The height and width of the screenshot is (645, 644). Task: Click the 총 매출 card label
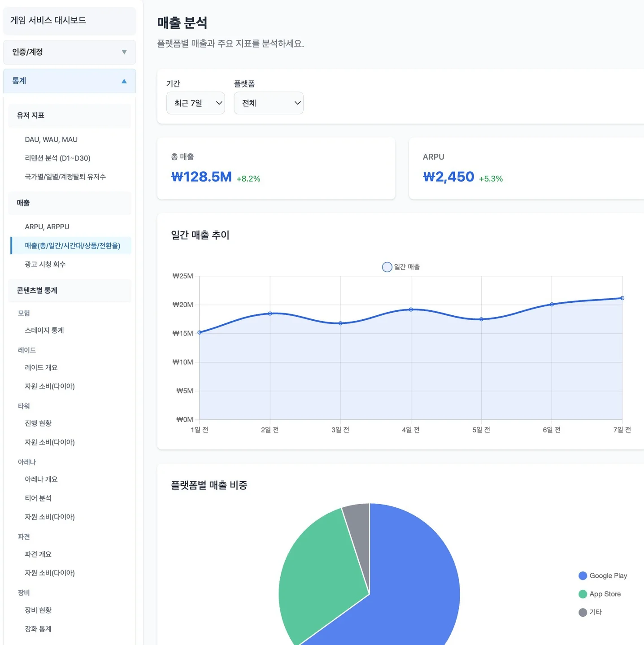(182, 157)
